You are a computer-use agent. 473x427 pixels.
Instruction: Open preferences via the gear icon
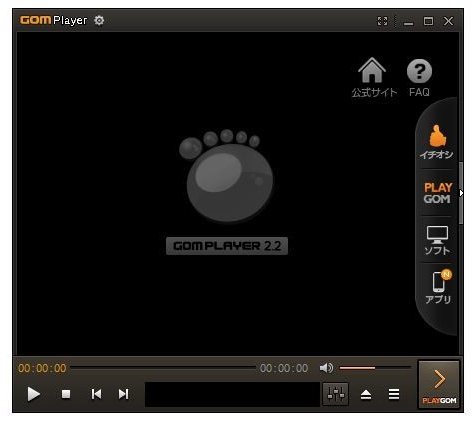pos(99,21)
